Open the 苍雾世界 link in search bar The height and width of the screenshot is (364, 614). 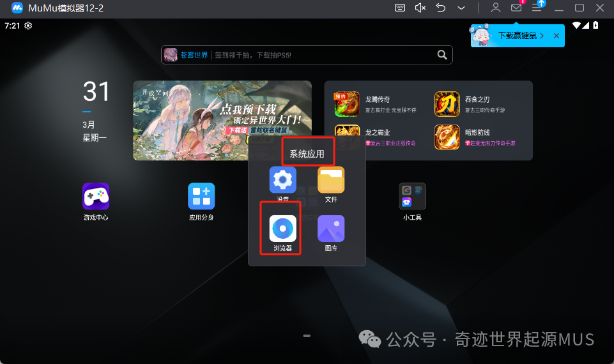194,55
